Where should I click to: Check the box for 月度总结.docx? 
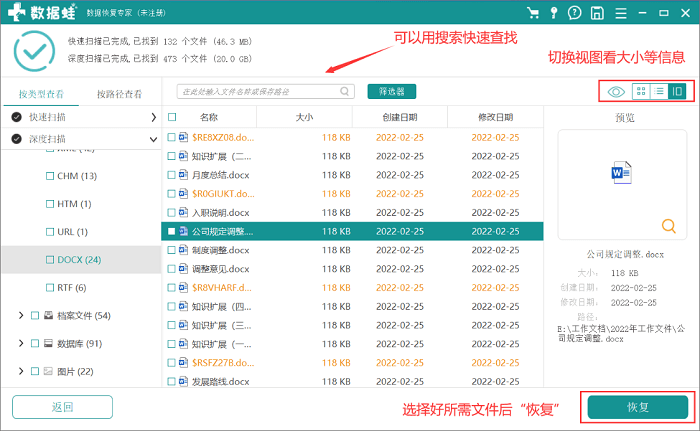pos(171,175)
